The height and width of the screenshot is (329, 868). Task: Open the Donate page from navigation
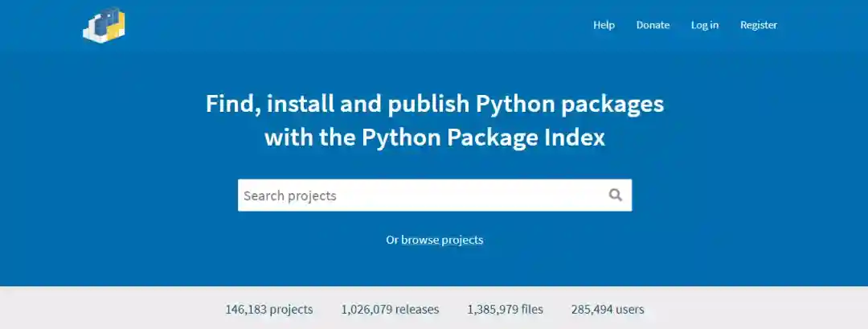click(x=653, y=25)
